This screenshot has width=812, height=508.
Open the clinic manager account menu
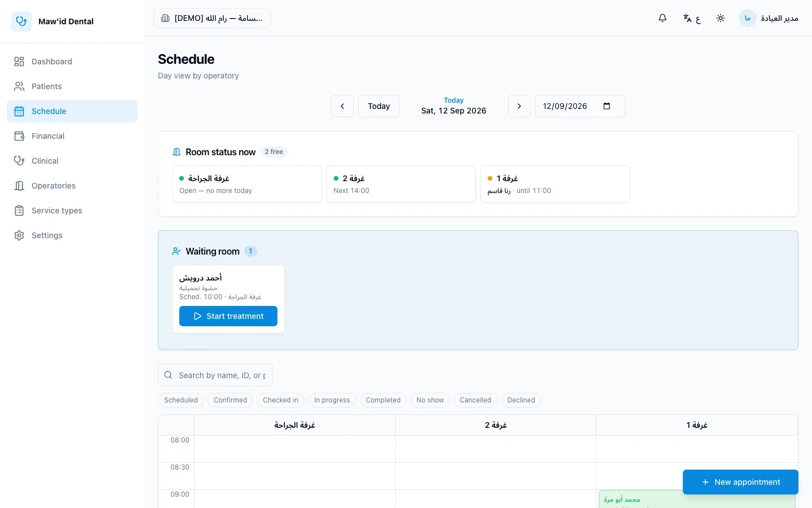point(769,18)
